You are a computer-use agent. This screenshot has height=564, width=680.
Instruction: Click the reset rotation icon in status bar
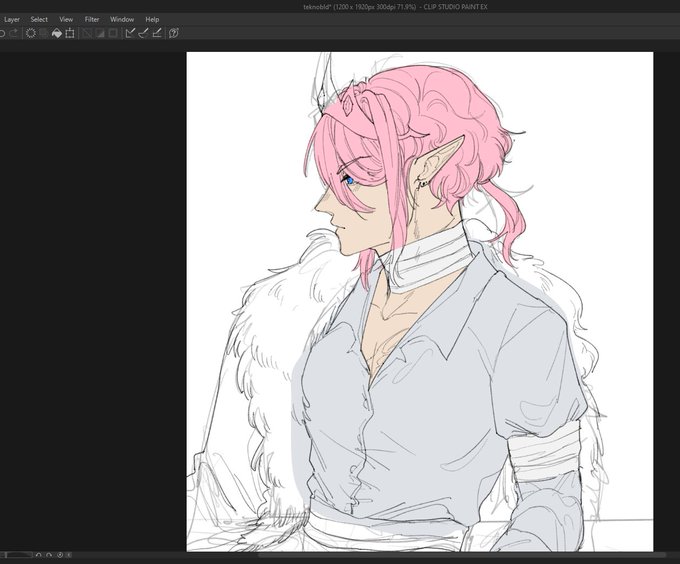(x=60, y=555)
